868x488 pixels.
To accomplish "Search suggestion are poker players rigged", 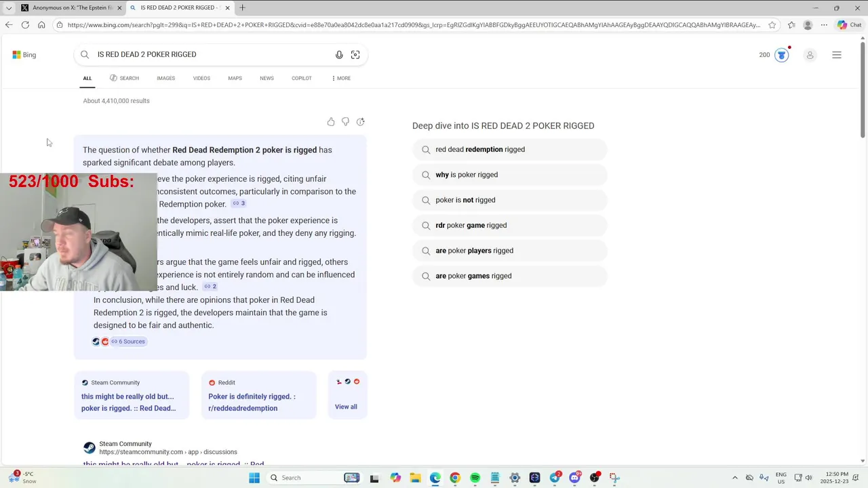I will (x=509, y=251).
